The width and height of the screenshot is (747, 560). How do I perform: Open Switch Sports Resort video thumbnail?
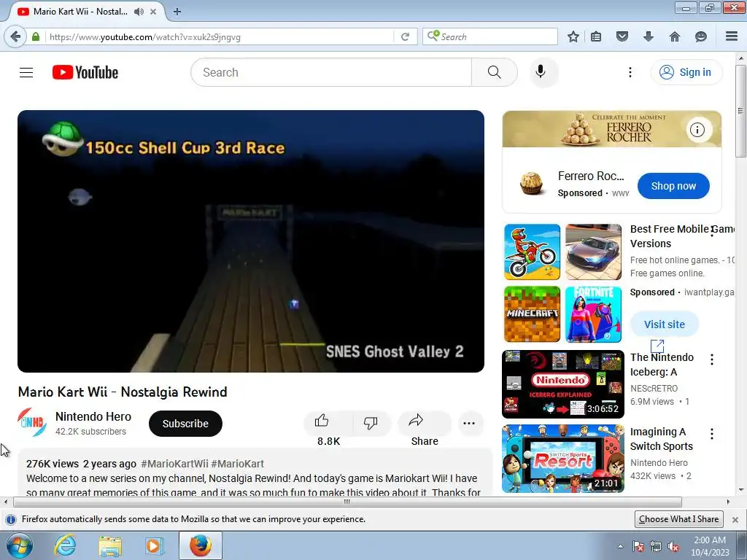pos(562,459)
